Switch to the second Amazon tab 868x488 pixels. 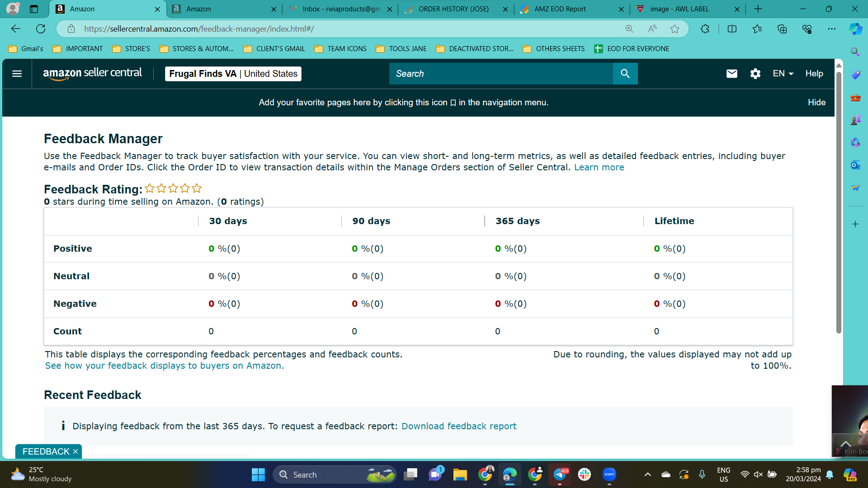225,9
